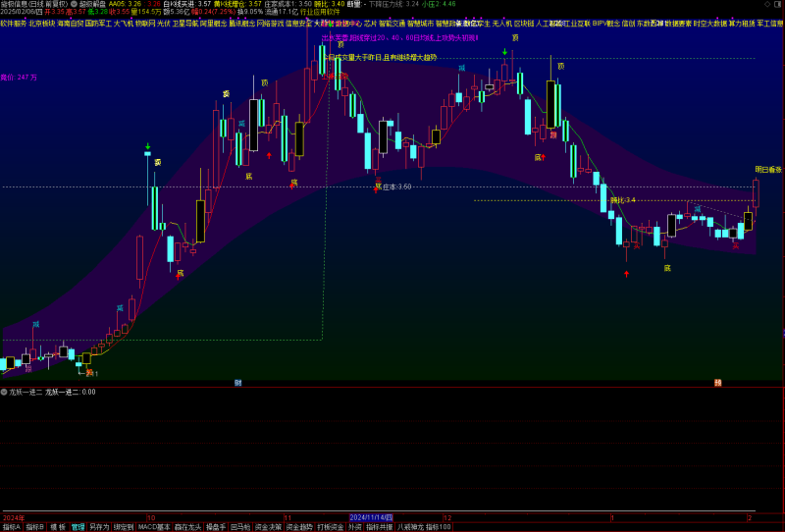Click the blue 财 marker under the chart

click(x=237, y=382)
